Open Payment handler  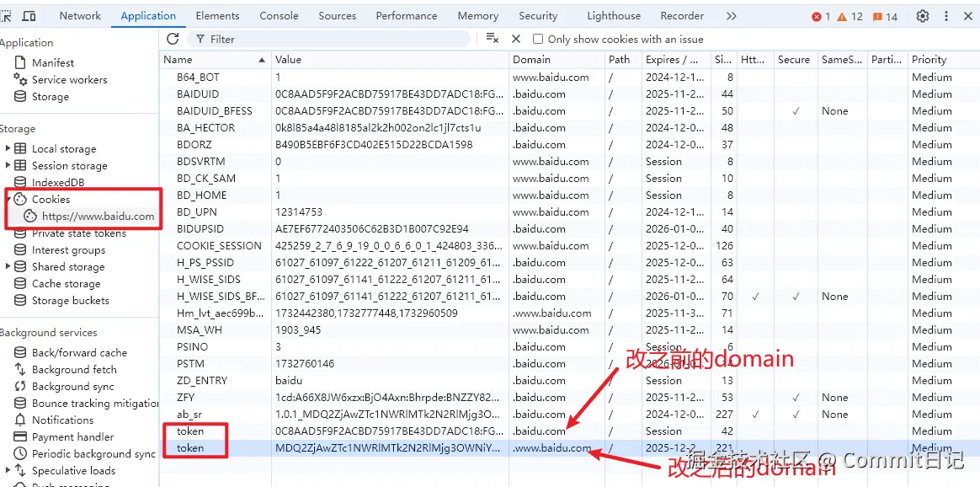[x=72, y=437]
